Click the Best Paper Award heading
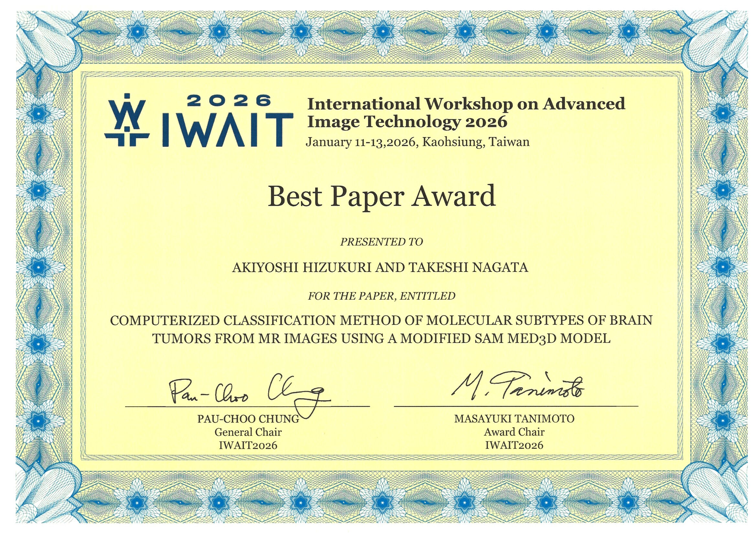 [x=382, y=196]
